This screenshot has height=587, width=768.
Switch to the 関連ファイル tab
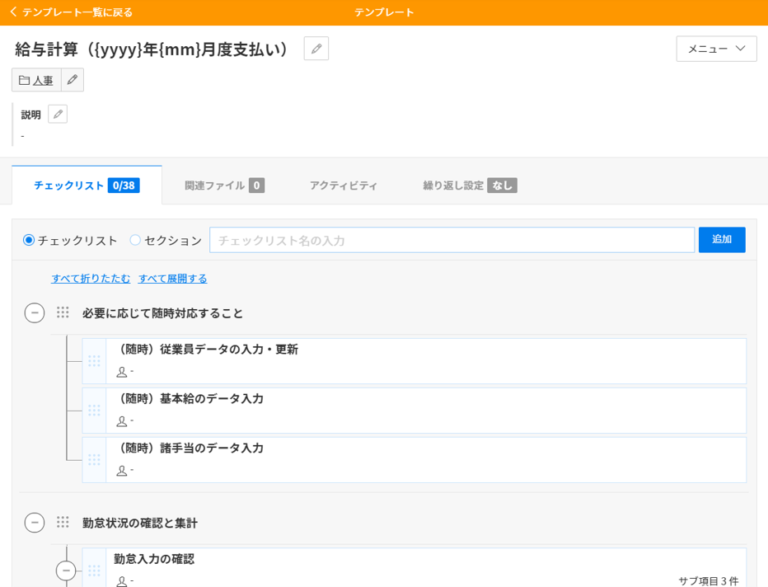(x=224, y=185)
